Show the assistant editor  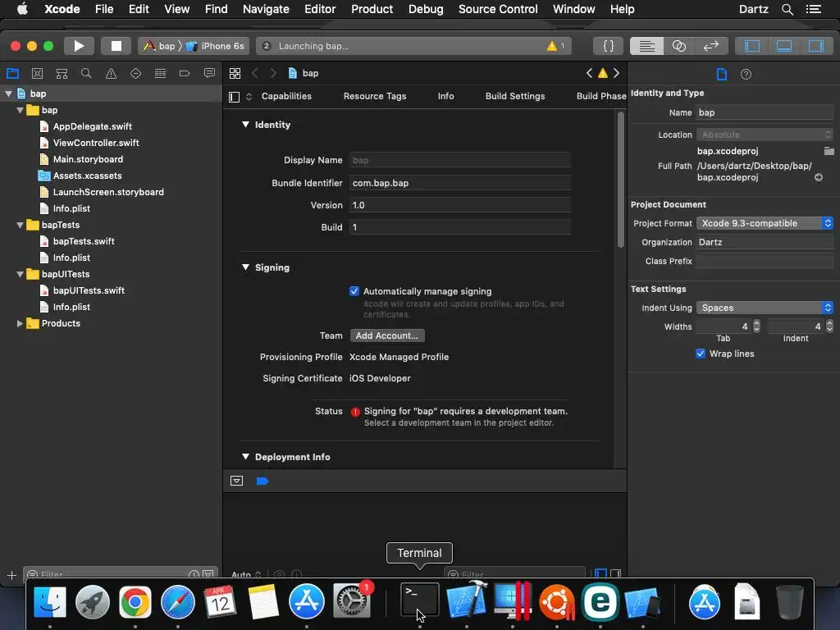678,46
